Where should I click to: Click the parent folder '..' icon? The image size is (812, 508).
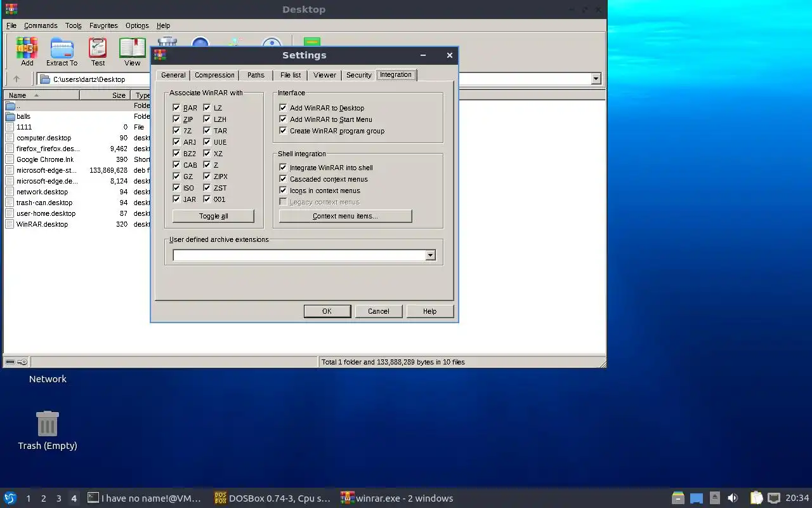pos(10,105)
